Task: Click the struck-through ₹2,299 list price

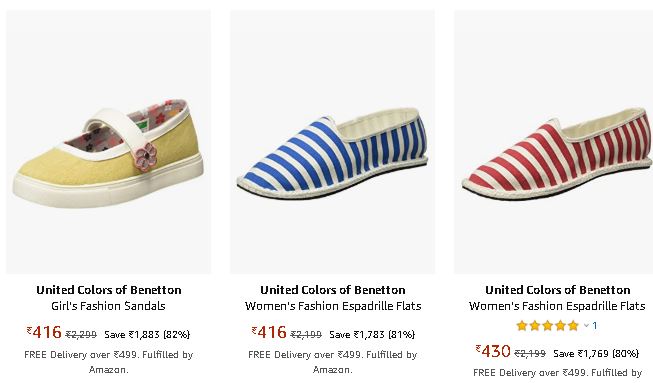Action: coord(81,334)
